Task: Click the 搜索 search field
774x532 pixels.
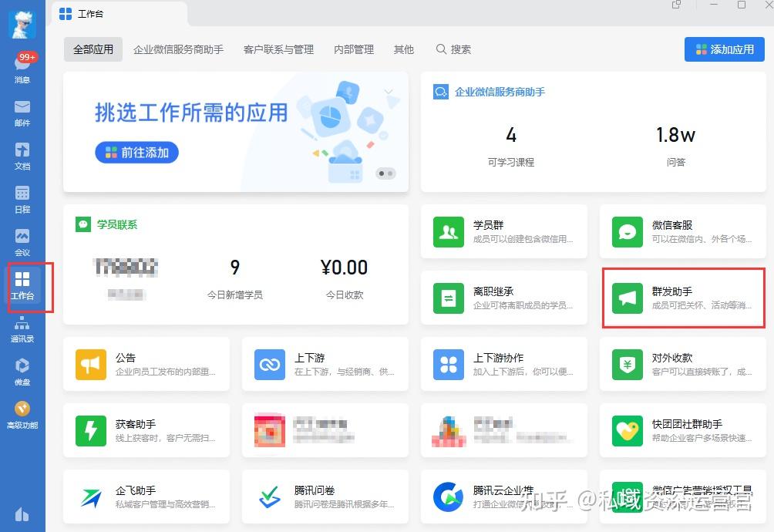Action: 453,49
